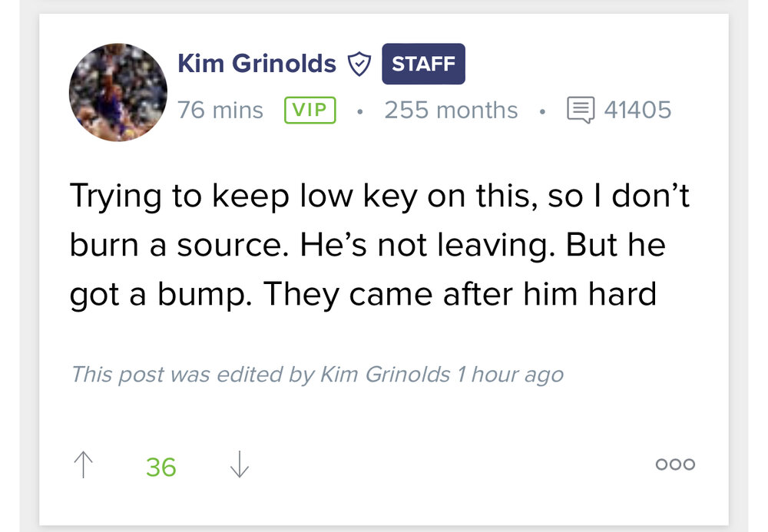Click the verified shield icon beside the username
768x532 pixels.
[359, 64]
